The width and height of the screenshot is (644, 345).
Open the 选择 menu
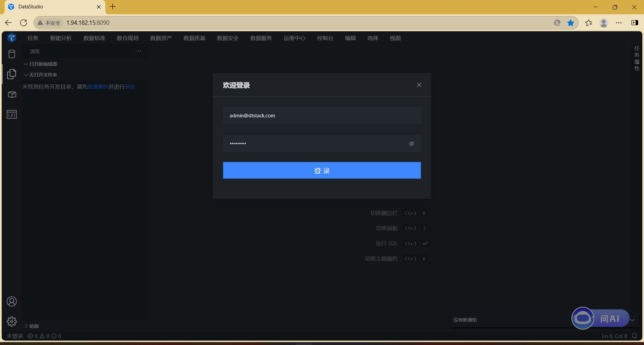(373, 38)
